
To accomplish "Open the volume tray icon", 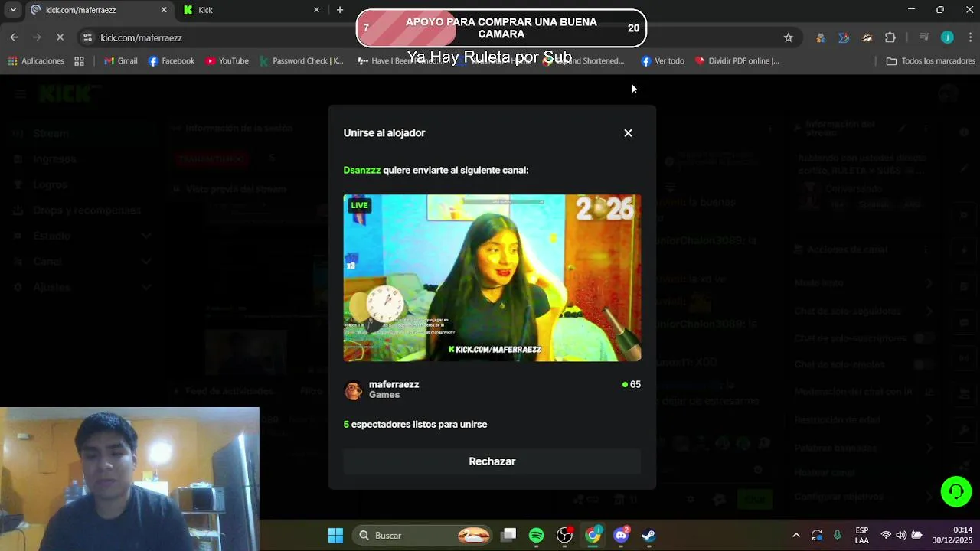I will point(901,535).
